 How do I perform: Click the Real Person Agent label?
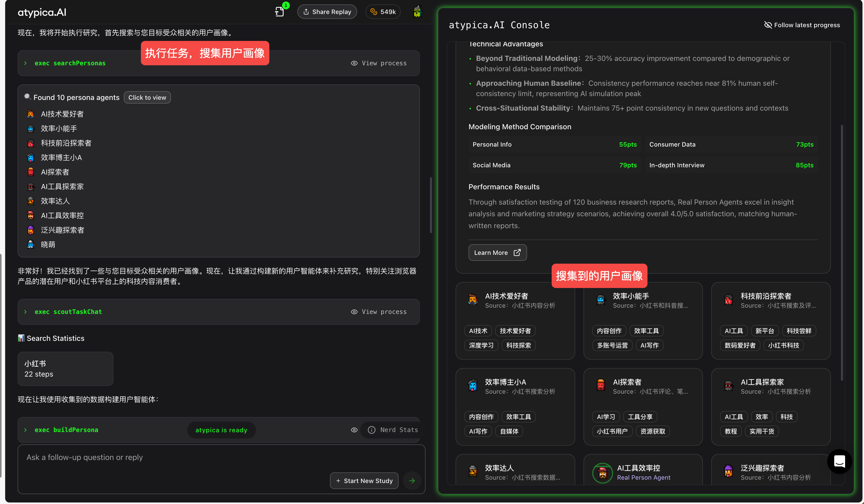tap(644, 477)
